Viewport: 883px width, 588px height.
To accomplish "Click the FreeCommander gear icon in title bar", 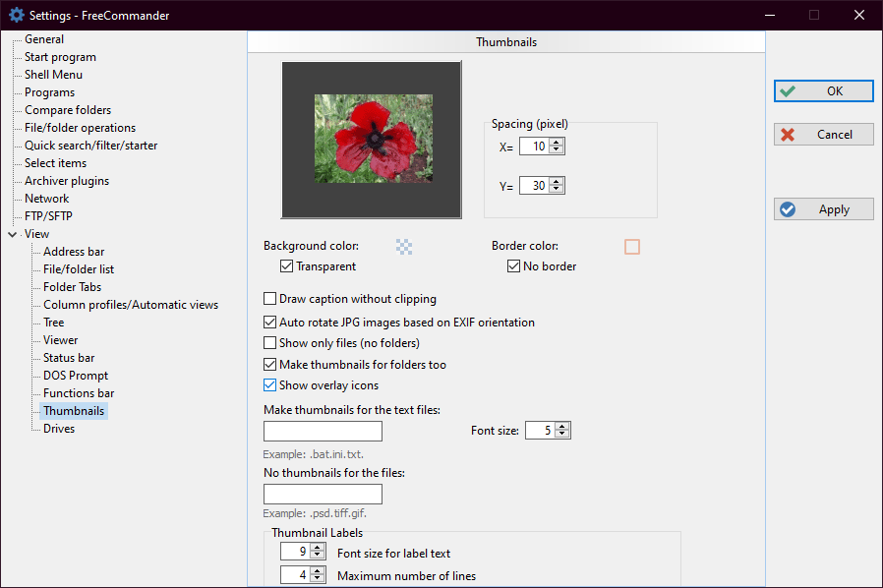I will 16,15.
